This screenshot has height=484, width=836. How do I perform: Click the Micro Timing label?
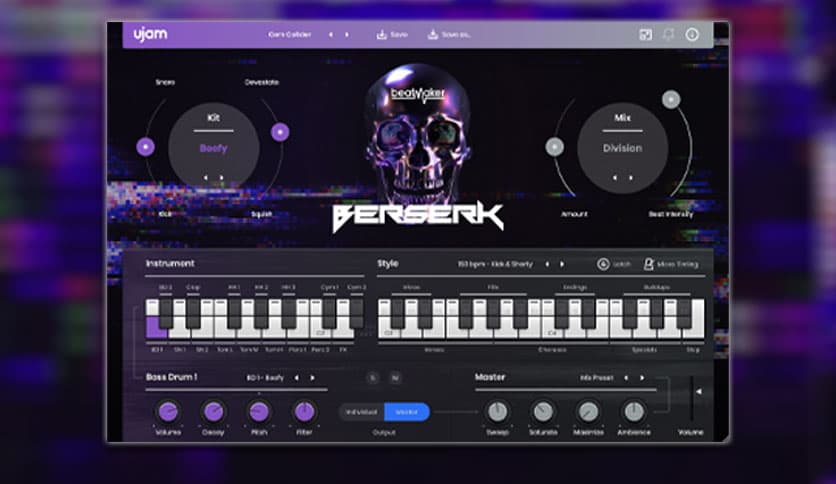tap(677, 264)
